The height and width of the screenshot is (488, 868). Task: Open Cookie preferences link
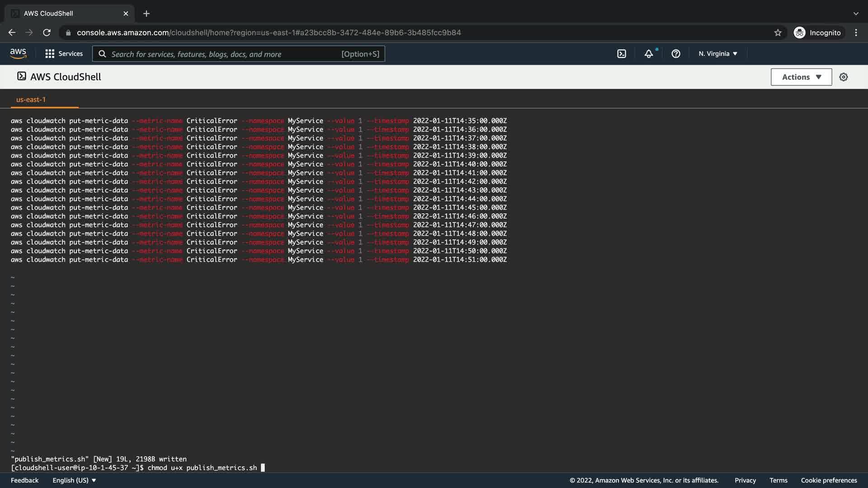tap(829, 480)
